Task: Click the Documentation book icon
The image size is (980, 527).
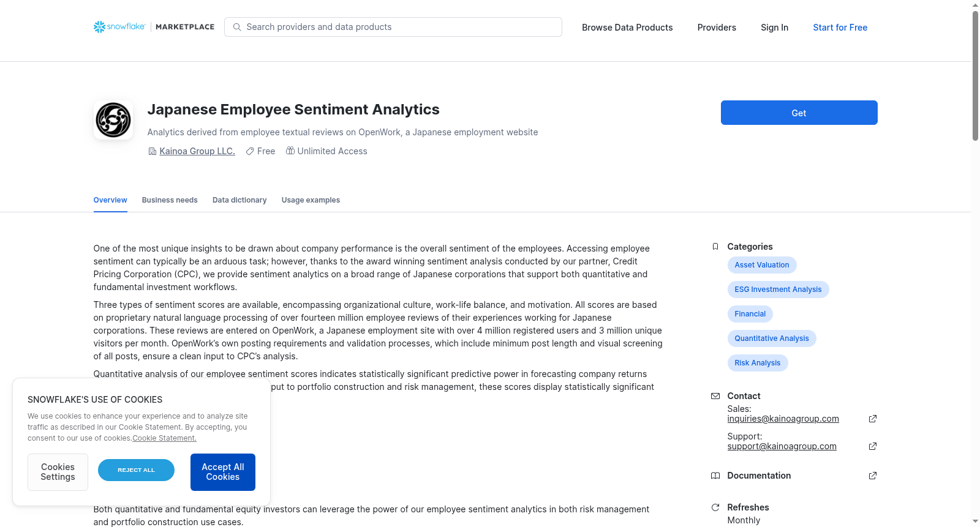Action: 715,476
